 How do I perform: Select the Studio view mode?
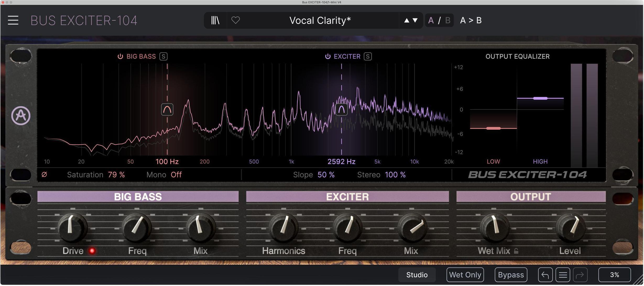tap(416, 274)
